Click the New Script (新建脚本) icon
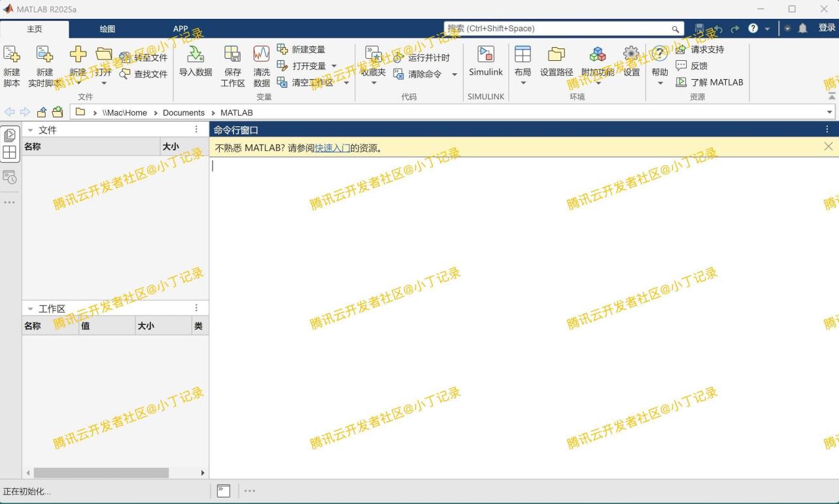 [12, 54]
